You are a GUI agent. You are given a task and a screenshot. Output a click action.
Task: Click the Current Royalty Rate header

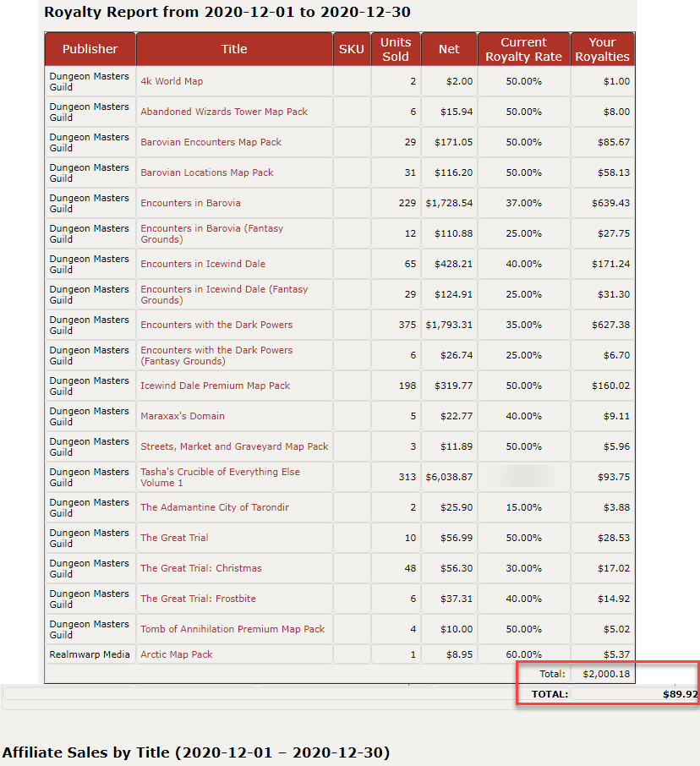pyautogui.click(x=523, y=49)
